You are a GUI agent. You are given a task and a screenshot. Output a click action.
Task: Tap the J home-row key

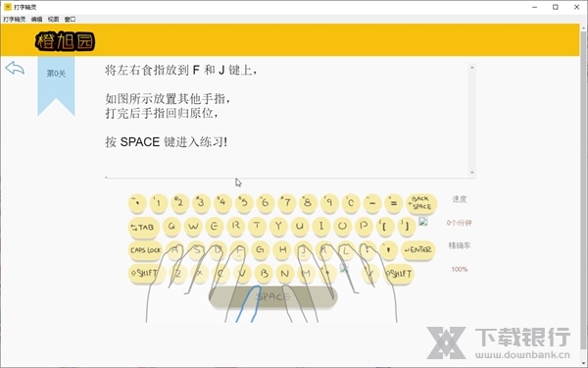coord(304,249)
